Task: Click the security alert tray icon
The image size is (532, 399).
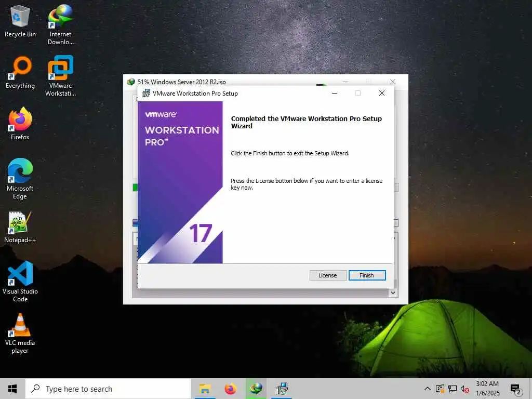Action: tap(440, 389)
